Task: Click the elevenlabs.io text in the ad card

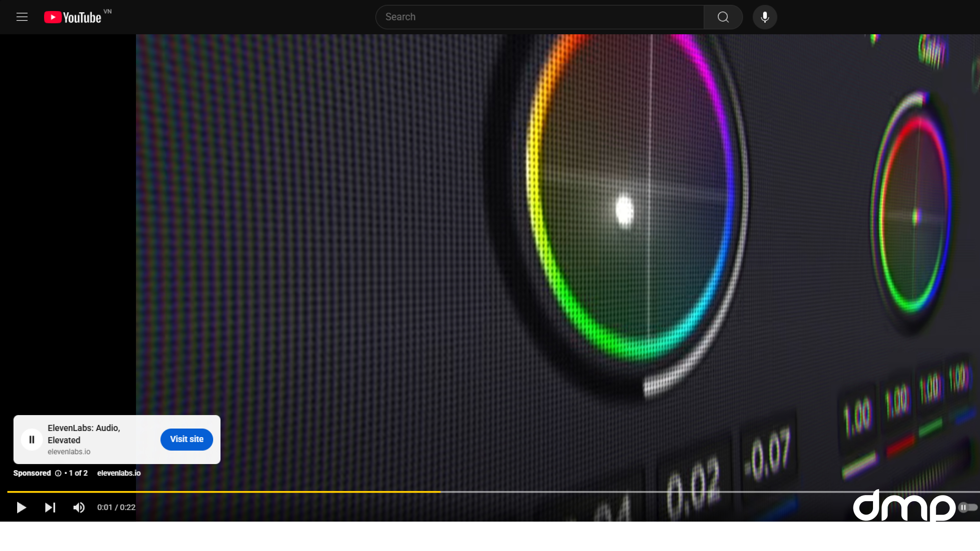Action: pyautogui.click(x=69, y=452)
